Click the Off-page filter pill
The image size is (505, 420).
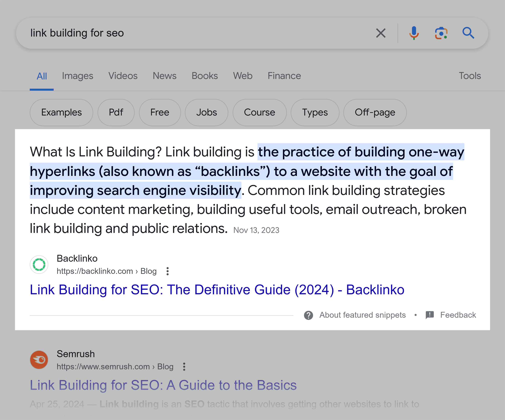pyautogui.click(x=375, y=112)
